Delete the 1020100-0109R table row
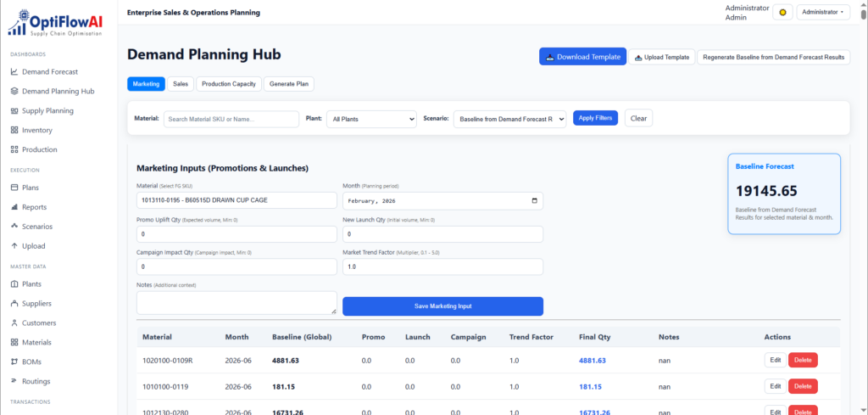The height and width of the screenshot is (415, 868). tap(802, 360)
